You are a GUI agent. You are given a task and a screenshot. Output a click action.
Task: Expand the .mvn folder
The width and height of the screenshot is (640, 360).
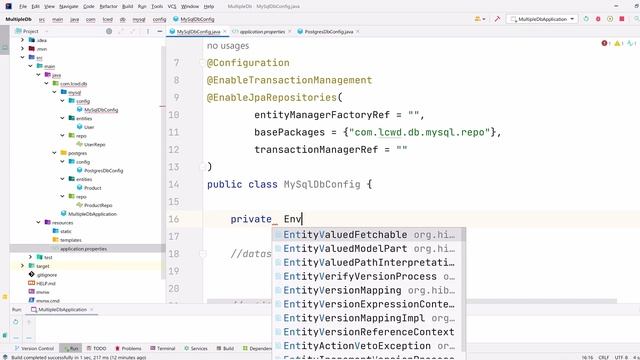(22, 49)
